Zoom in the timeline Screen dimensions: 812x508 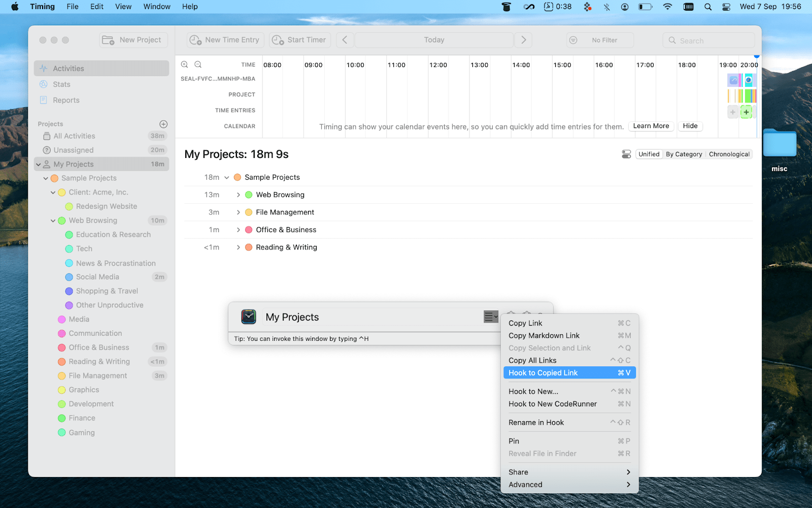click(185, 65)
